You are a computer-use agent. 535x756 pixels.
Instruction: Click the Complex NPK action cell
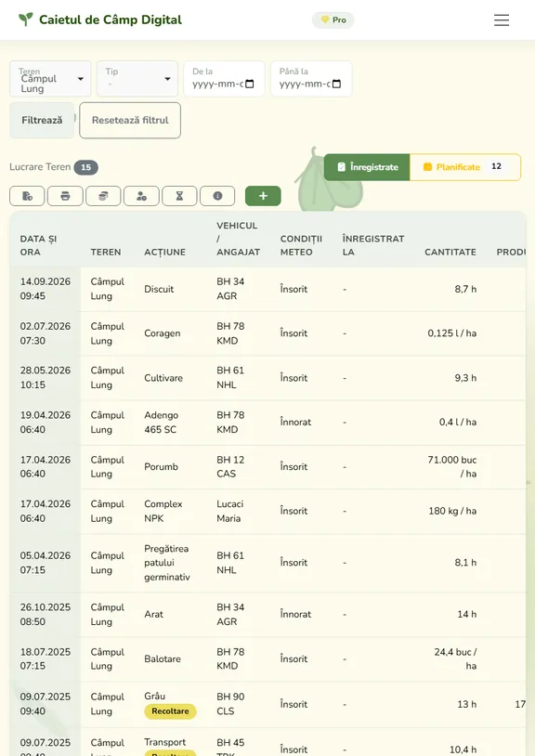coord(163,511)
